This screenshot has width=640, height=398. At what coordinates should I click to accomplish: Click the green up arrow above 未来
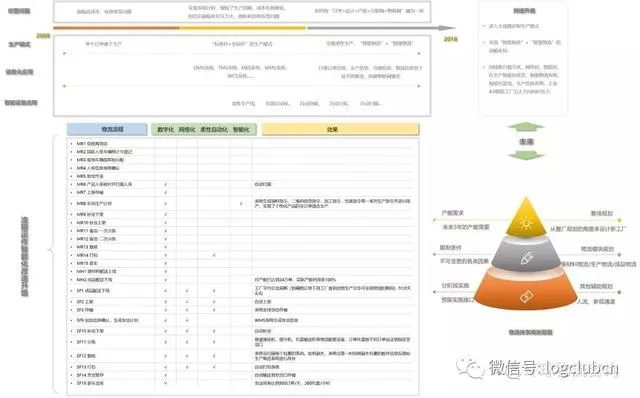526,127
